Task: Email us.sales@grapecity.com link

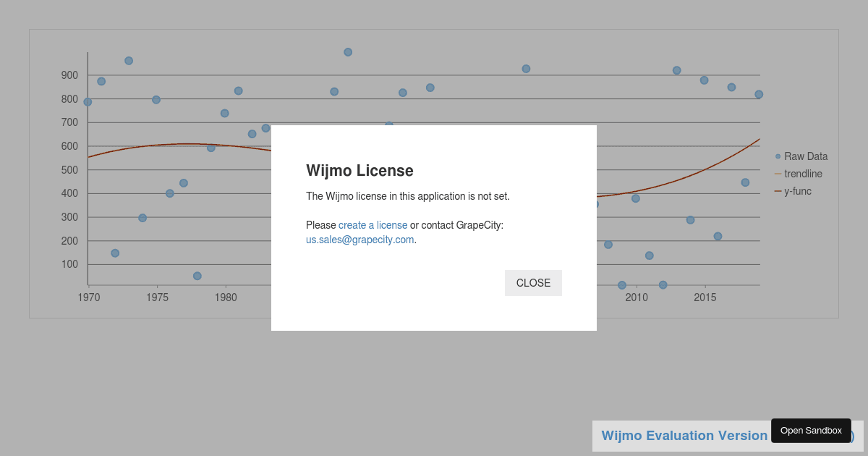Action: click(x=360, y=240)
